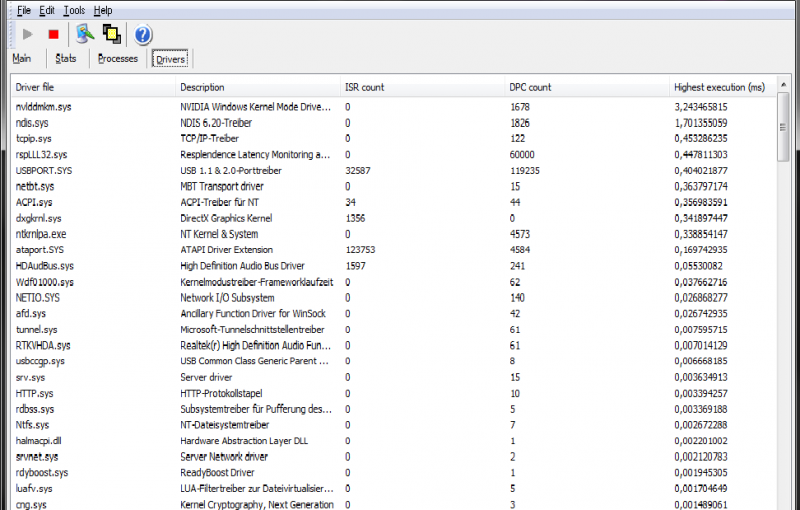
Task: Click the yellow overlapping windows icon
Action: pos(112,34)
